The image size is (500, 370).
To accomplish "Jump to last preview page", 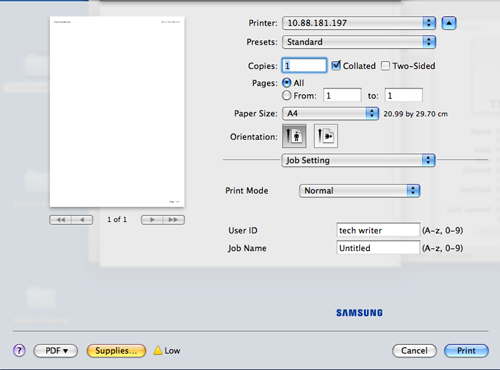I will 174,220.
